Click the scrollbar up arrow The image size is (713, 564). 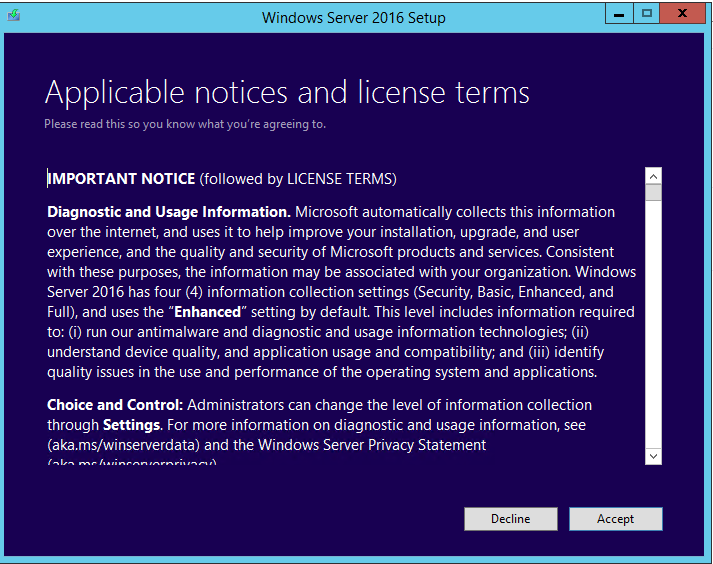coord(653,176)
